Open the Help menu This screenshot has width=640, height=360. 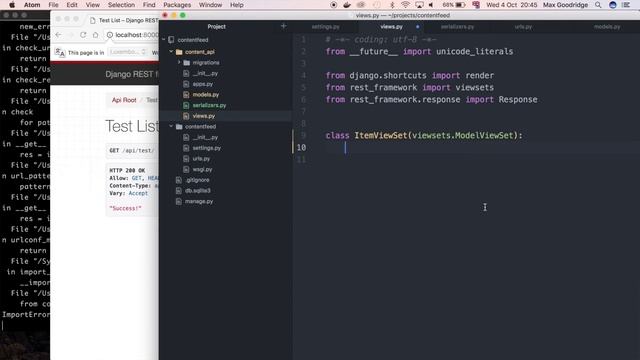(237, 5)
